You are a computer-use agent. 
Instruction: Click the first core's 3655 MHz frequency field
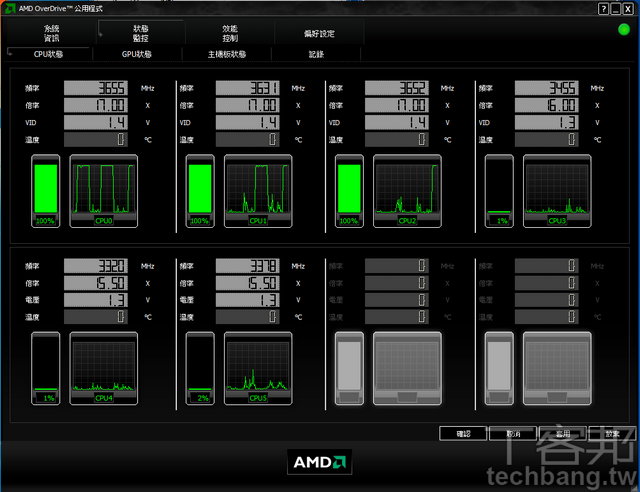pos(97,88)
